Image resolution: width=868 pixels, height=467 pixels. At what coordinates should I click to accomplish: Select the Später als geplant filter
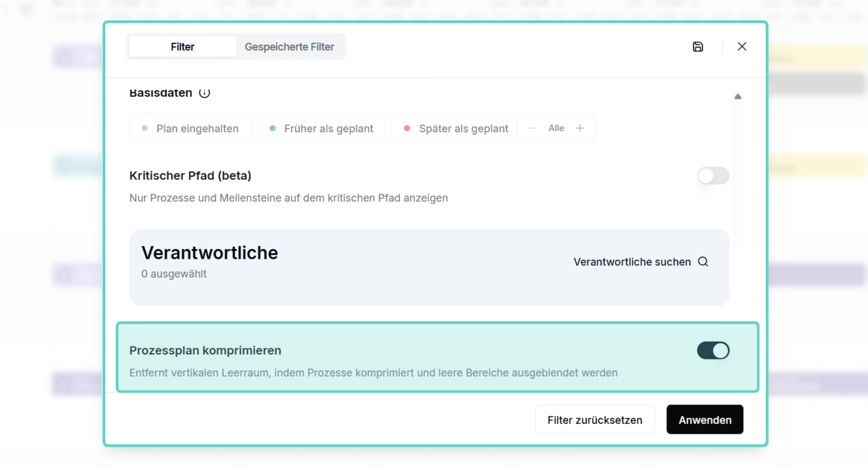pos(455,128)
